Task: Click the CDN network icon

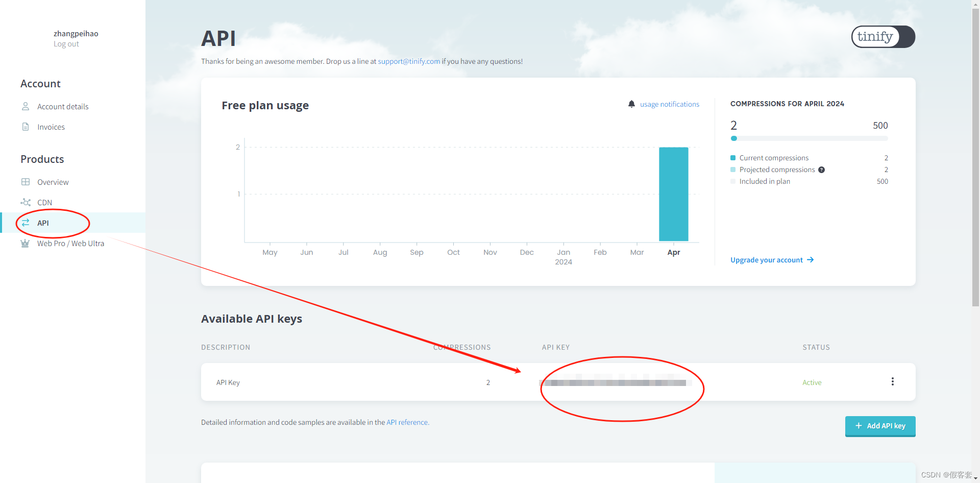Action: [x=26, y=202]
